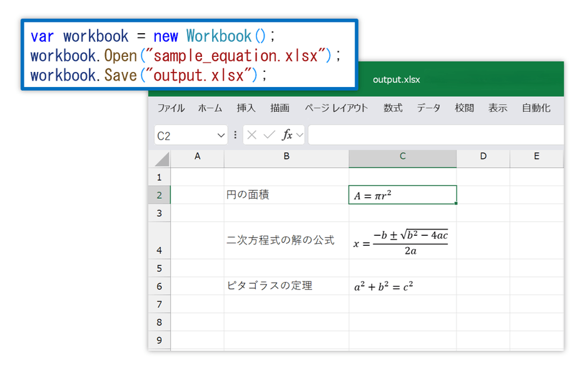Open the ファイル ribbon tab

coord(171,108)
